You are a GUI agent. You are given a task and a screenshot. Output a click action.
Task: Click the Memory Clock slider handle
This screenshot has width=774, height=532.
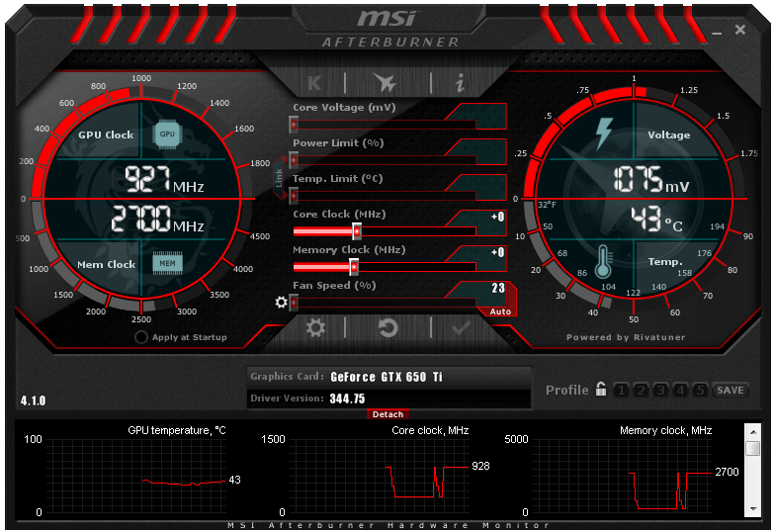[354, 267]
